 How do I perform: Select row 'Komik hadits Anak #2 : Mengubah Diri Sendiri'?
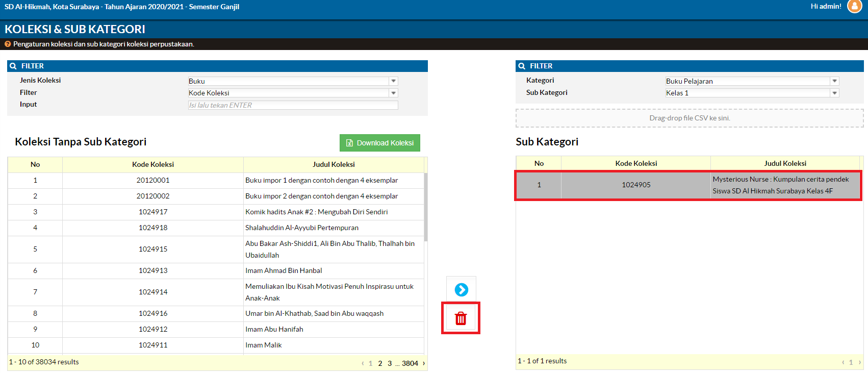[216, 212]
